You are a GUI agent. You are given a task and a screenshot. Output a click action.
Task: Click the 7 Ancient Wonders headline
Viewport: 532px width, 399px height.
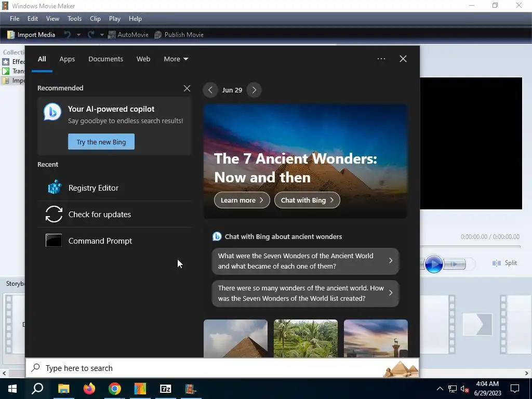tap(296, 168)
